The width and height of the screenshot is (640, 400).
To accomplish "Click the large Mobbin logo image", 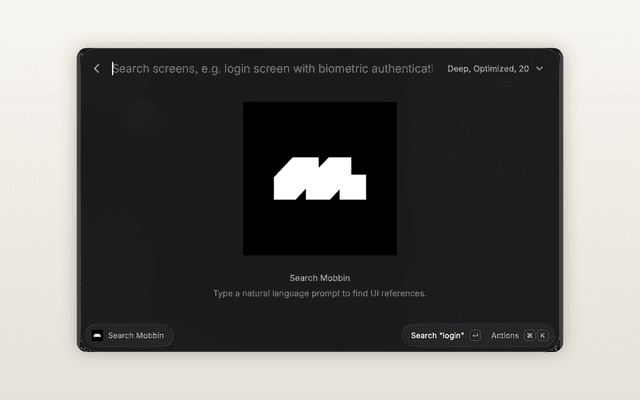I will (x=320, y=179).
